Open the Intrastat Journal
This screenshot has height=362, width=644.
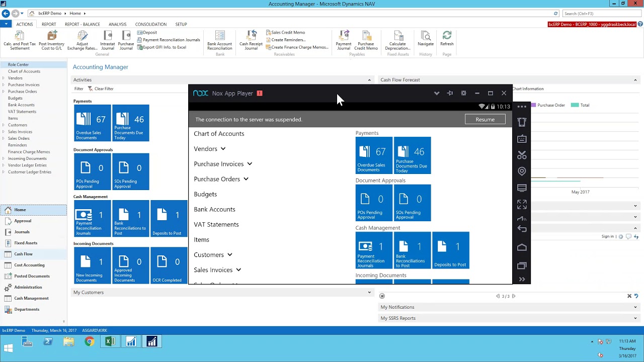(108, 40)
